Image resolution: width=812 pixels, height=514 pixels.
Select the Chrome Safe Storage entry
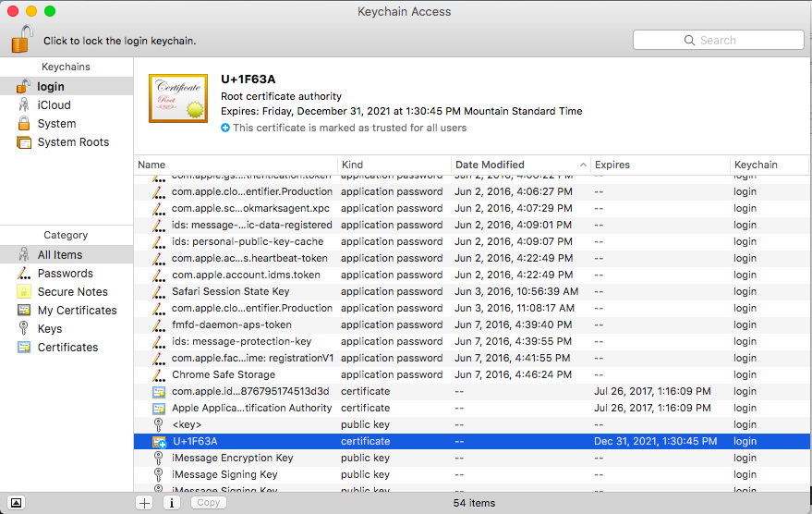point(224,374)
